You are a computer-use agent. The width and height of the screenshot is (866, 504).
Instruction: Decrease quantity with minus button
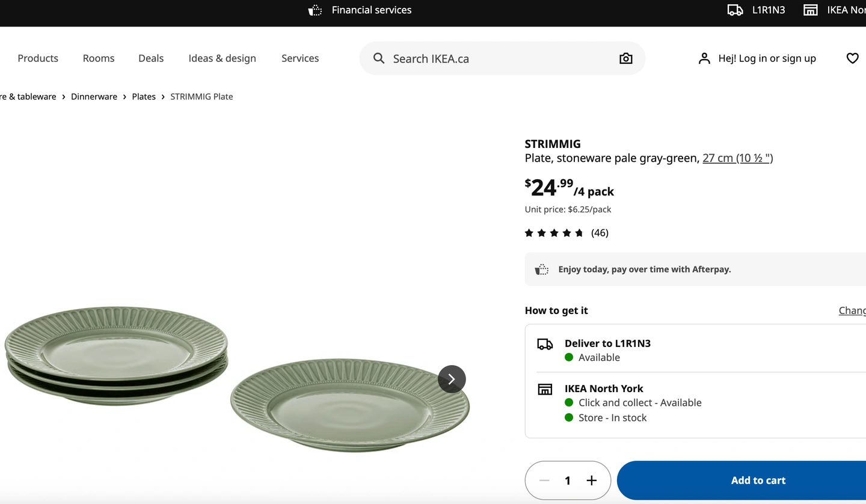[x=544, y=480]
